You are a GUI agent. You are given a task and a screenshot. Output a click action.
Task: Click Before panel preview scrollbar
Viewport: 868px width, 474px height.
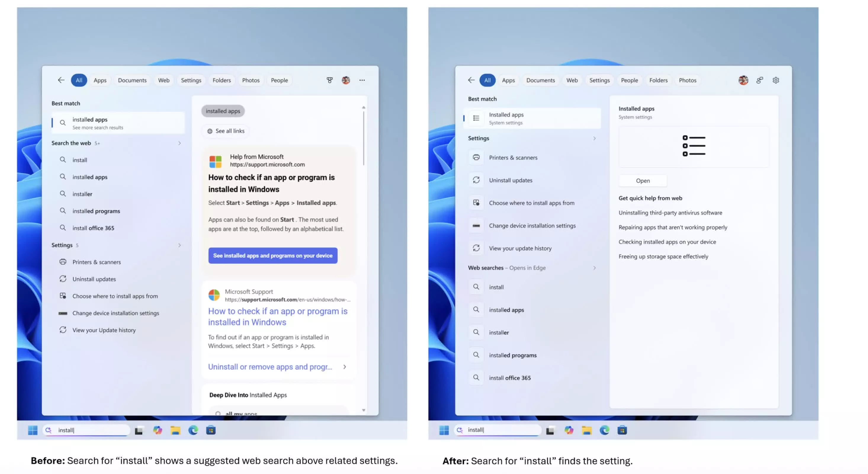364,139
